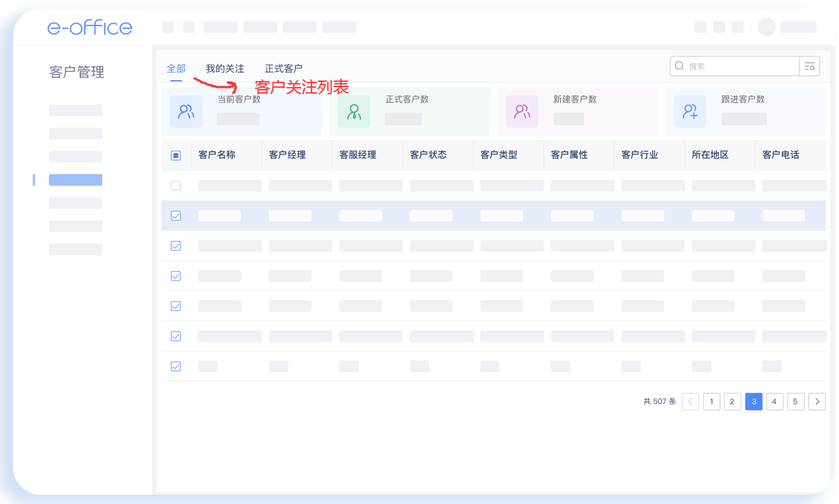Go to the previous page arrow
The image size is (839, 504).
(690, 401)
